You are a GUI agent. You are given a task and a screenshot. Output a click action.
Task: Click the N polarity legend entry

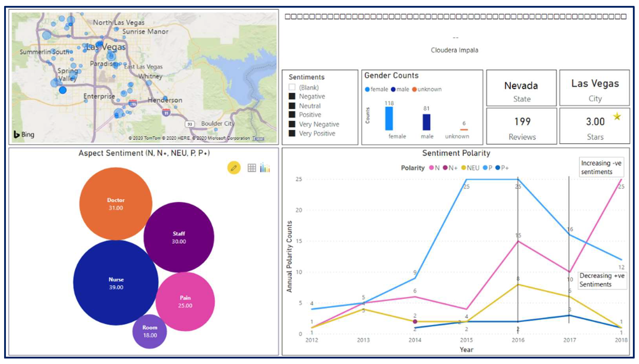click(x=434, y=168)
